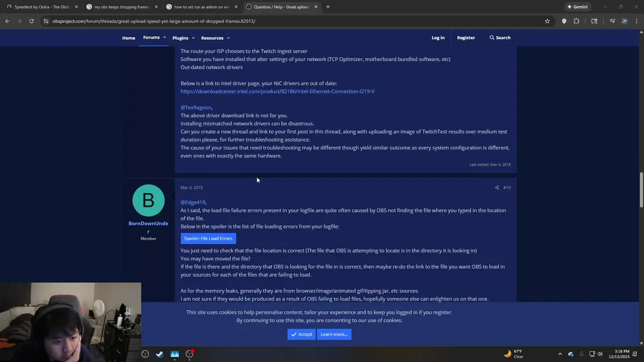
Task: Reload the page with the refresh icon
Action: click(x=31, y=21)
